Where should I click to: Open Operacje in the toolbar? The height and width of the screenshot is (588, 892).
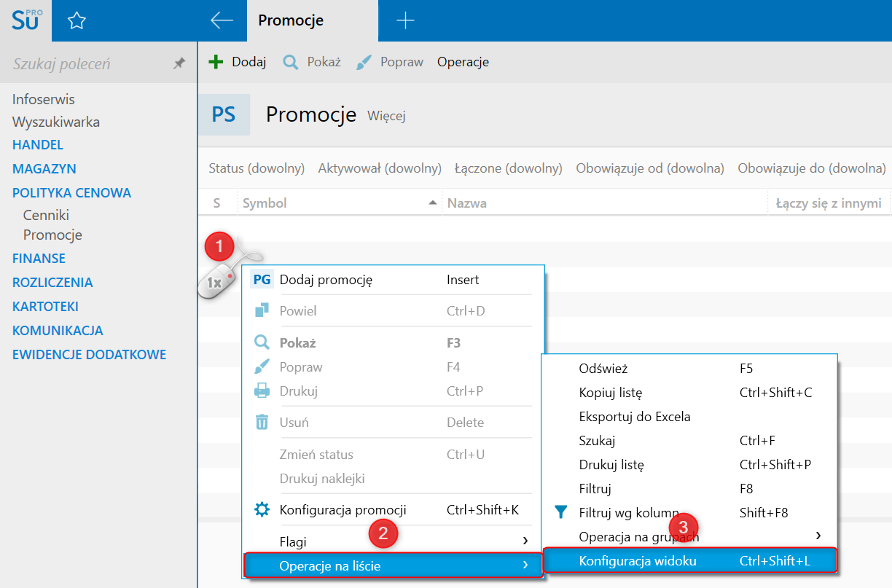463,62
